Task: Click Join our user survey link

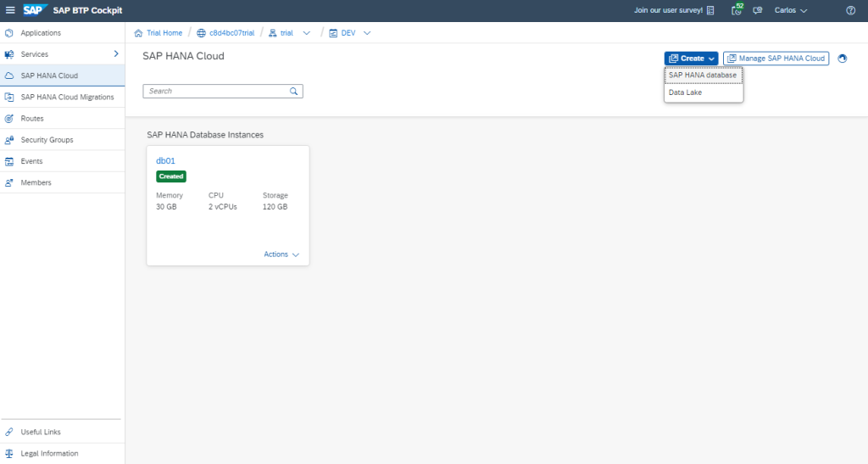Action: 668,10
